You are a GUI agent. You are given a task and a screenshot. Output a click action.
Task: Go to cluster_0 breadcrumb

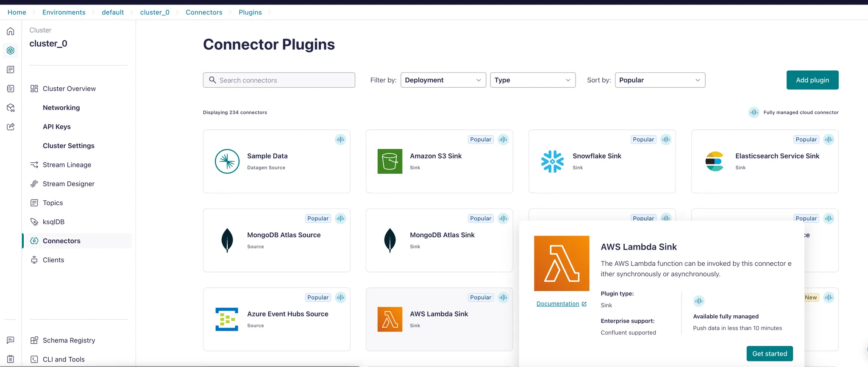[x=155, y=12]
